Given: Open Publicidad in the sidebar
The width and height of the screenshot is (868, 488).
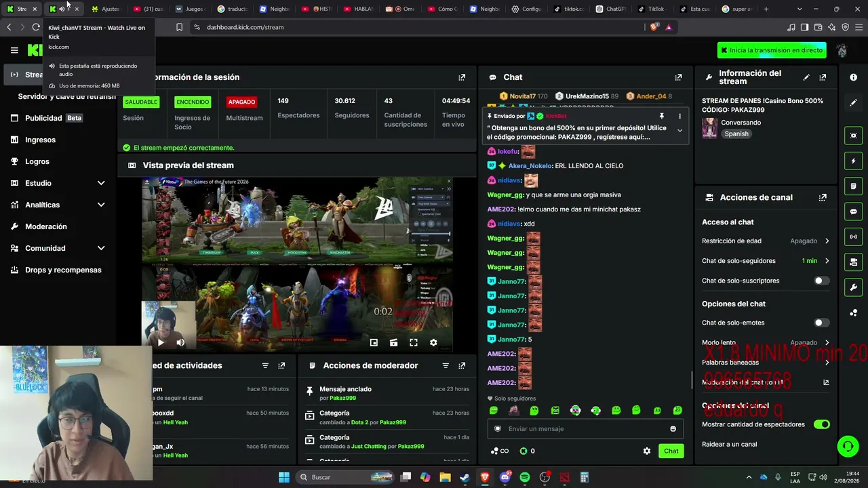Looking at the screenshot, I should click(58, 118).
